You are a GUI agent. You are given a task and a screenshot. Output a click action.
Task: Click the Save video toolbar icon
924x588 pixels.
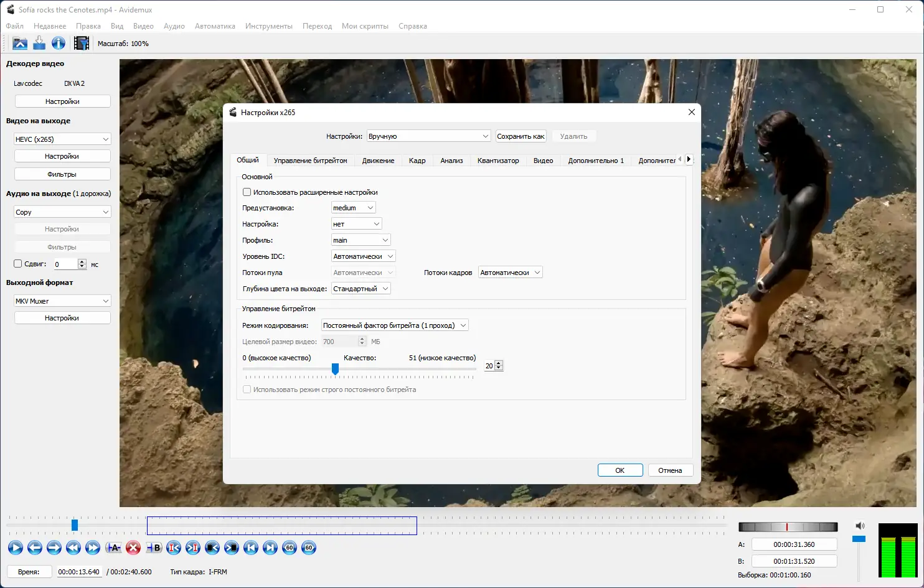click(39, 43)
